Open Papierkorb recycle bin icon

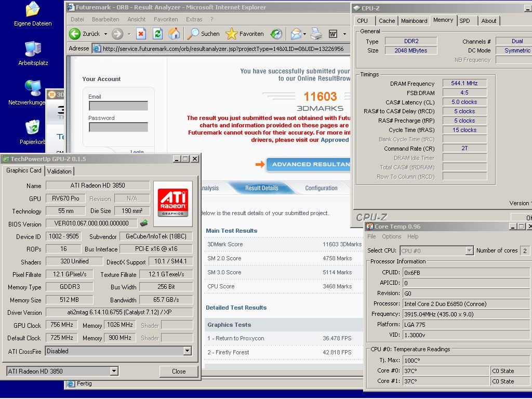point(32,132)
